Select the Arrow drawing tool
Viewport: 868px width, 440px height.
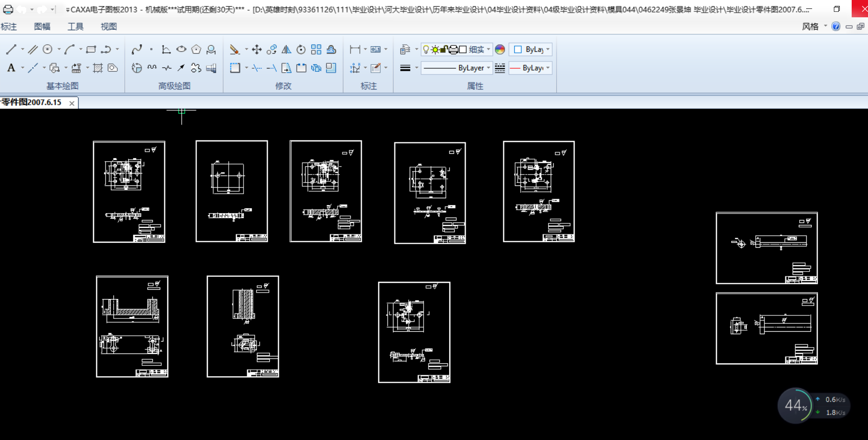click(181, 68)
